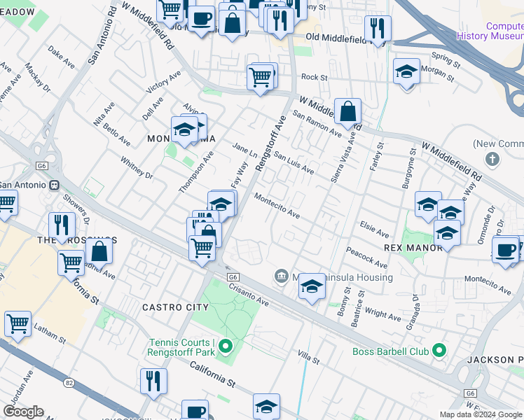
Task: Click the shopping cart marker near Rock St
Action: [x=261, y=76]
